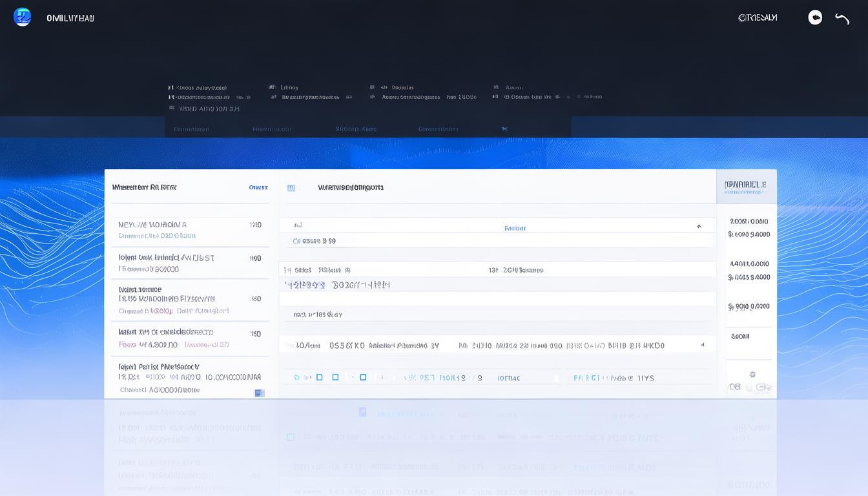Screen dimensions: 868x496
Task: Click the blue Onest link in list header
Action: (258, 187)
